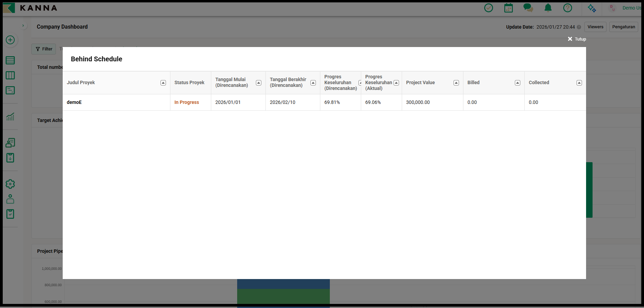Open the chat messages icon
Viewport: 644px width, 308px height.
coord(528,8)
